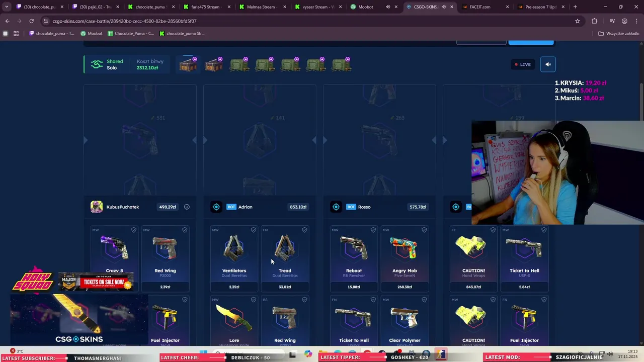
Task: Click the shield check on top Red Wing card
Action: [185, 230]
